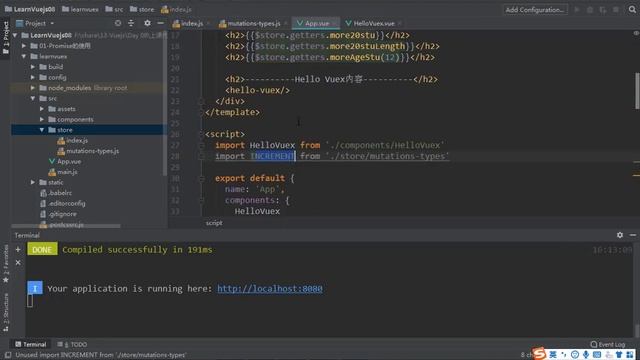
Task: Add a new terminal session with plus icon
Action: point(18,249)
